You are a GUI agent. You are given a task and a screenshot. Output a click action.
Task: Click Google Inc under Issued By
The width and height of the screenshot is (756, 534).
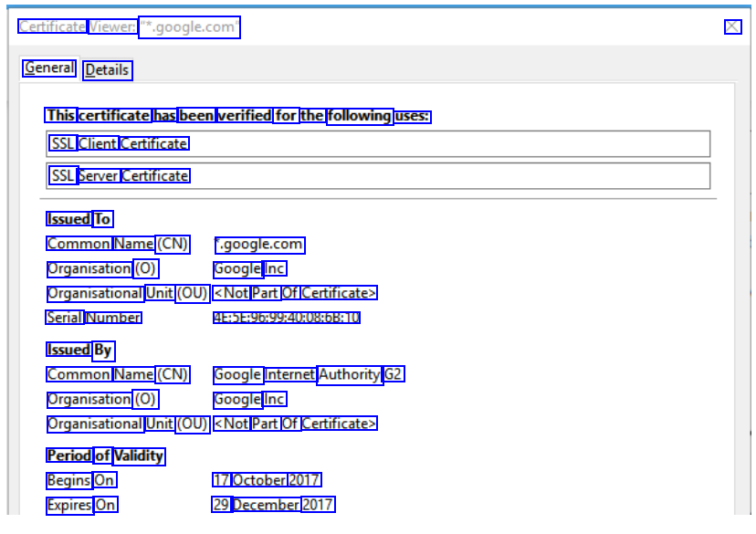point(249,399)
